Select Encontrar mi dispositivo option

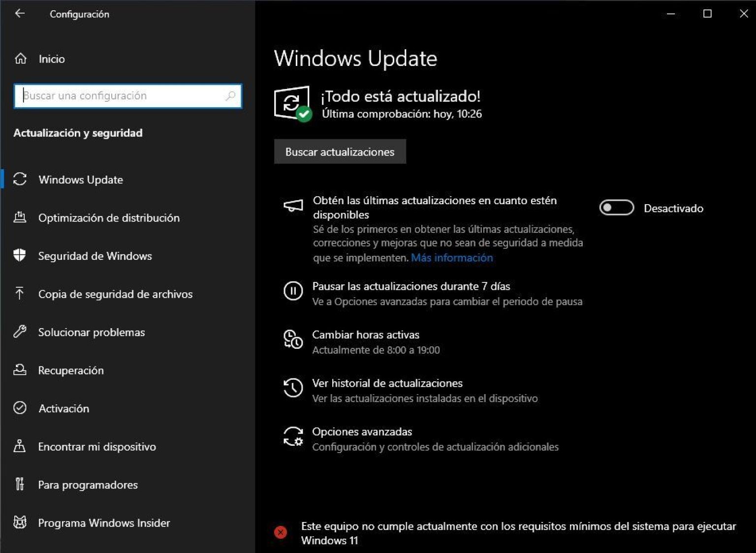pyautogui.click(x=97, y=447)
